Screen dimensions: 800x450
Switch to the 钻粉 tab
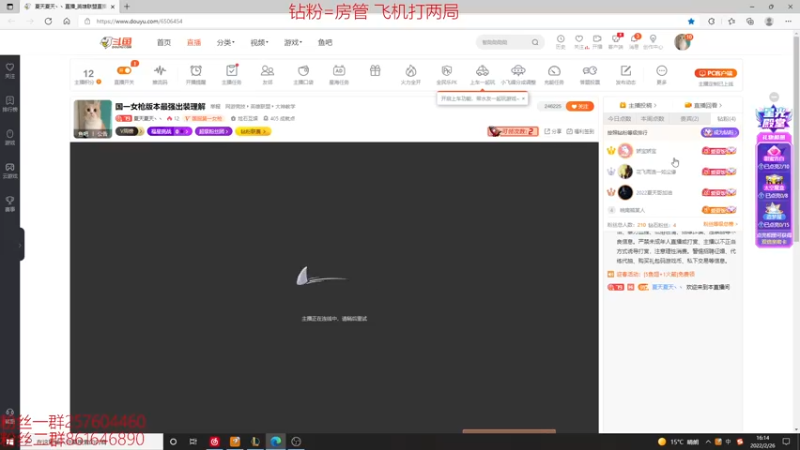click(726, 118)
